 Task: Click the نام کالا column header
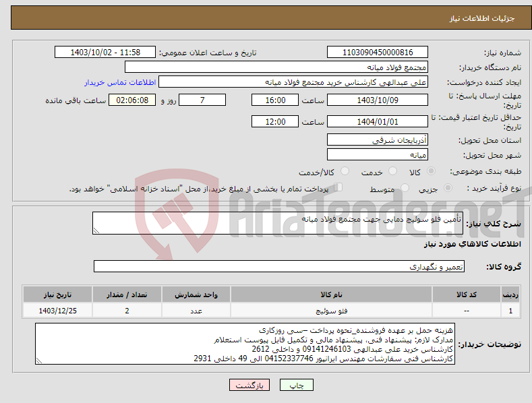click(x=332, y=294)
